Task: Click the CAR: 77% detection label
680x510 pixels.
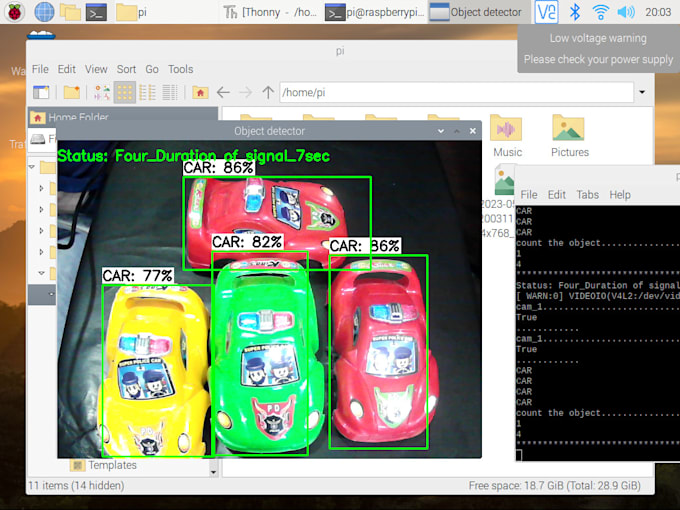Action: click(137, 276)
